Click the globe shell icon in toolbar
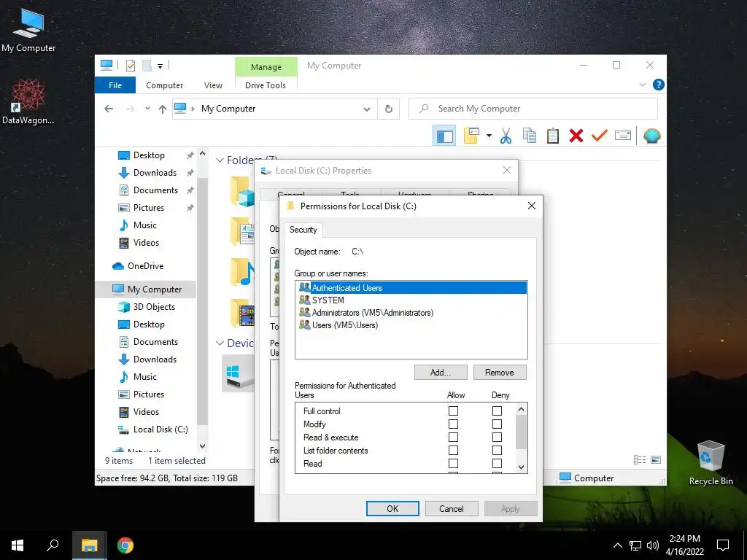Screen dimensions: 747x560 coord(651,136)
